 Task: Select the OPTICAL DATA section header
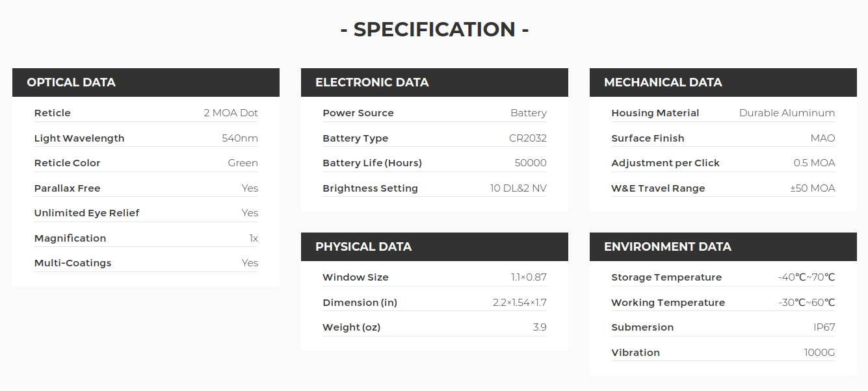[146, 82]
